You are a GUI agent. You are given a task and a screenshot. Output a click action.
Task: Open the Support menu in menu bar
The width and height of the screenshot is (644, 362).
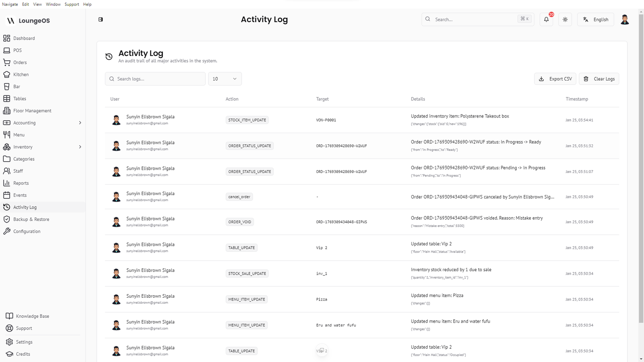point(72,4)
